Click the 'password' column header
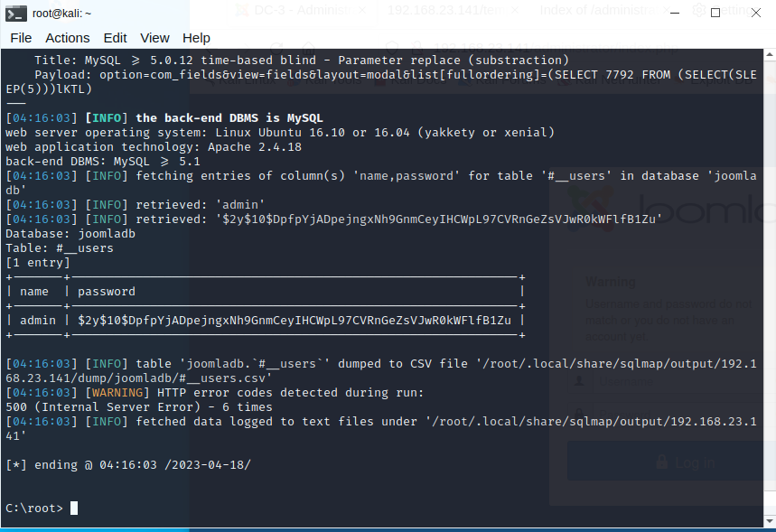This screenshot has height=532, width=776. click(107, 292)
